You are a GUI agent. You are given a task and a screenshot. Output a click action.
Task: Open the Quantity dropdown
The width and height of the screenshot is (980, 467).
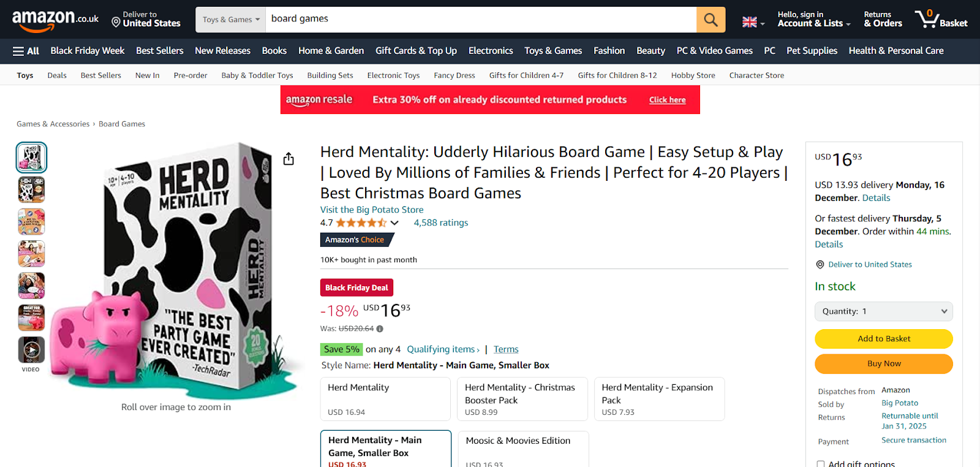click(x=883, y=311)
